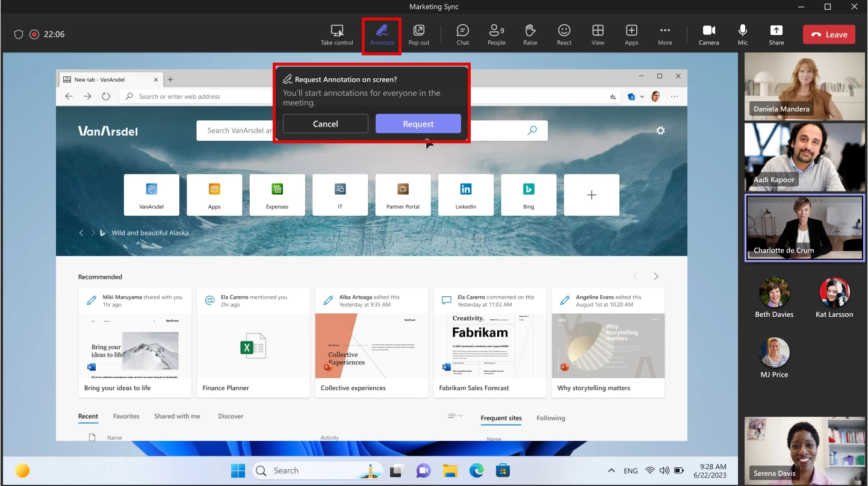Open More meeting options
Image resolution: width=868 pixels, height=486 pixels.
pos(665,35)
